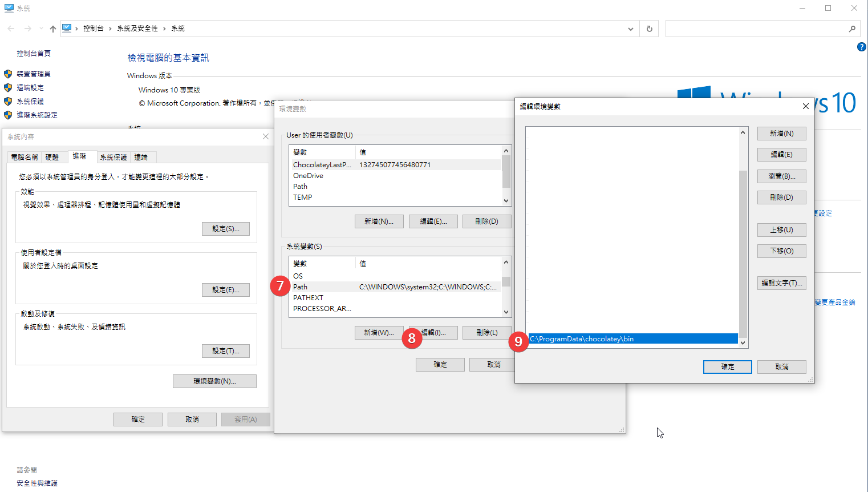
Task: Click 確定 in 編輯環境變數 dialog
Action: 728,367
